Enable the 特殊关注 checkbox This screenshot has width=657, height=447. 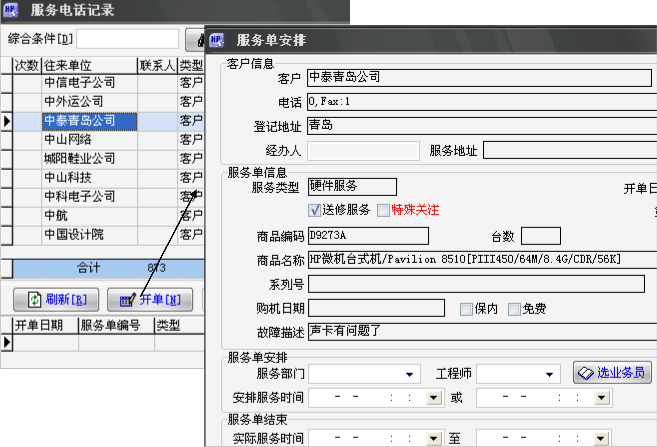pyautogui.click(x=383, y=210)
